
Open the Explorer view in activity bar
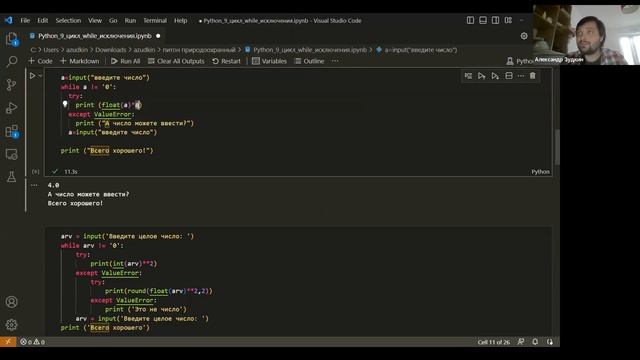11,39
